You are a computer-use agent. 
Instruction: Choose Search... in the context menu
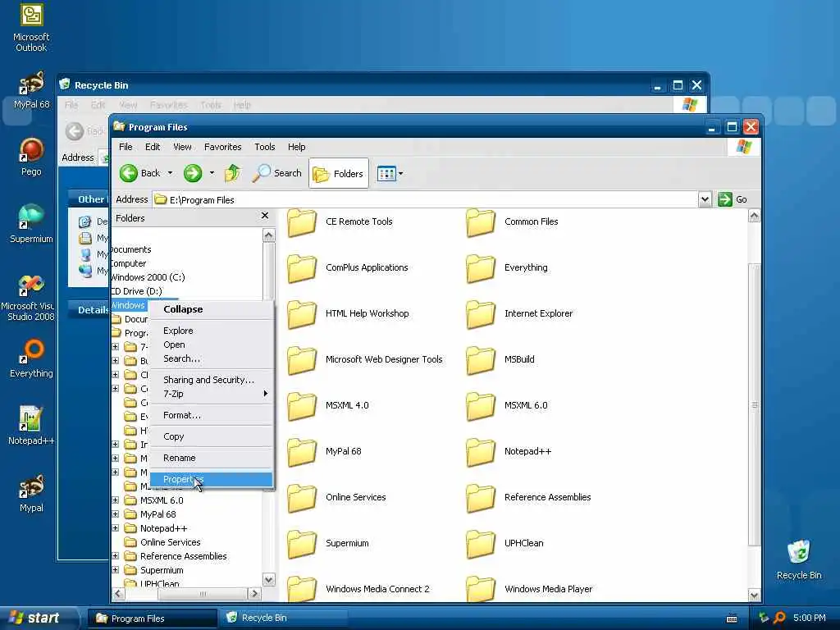pos(212,358)
